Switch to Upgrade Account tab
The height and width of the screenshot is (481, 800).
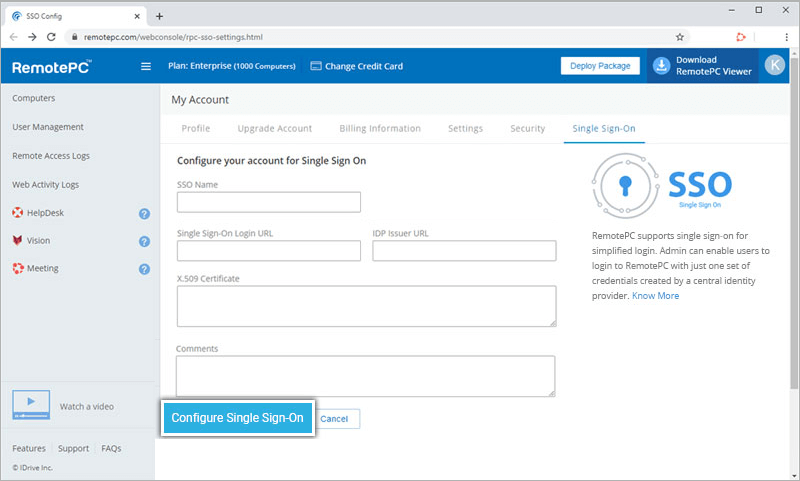[x=274, y=129]
